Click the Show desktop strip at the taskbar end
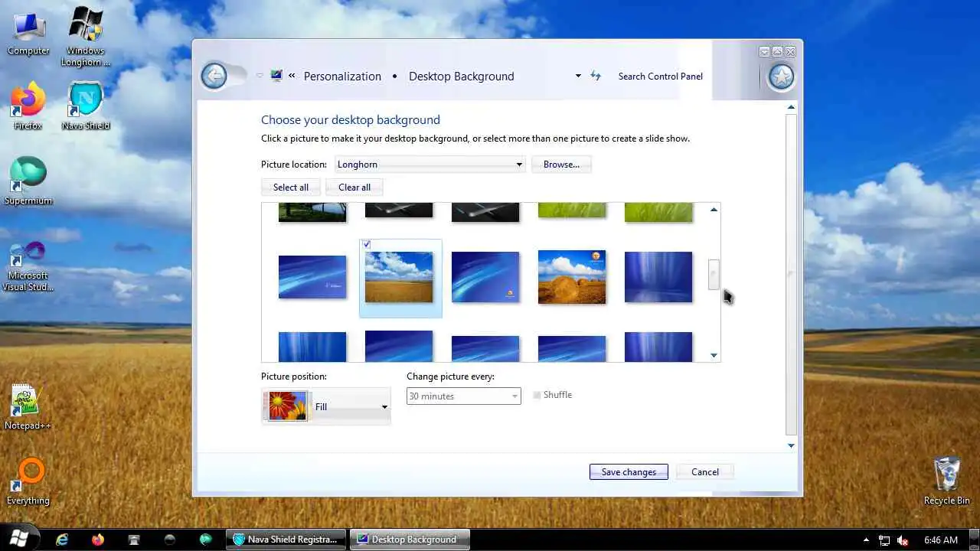The width and height of the screenshot is (980, 551). click(975, 540)
